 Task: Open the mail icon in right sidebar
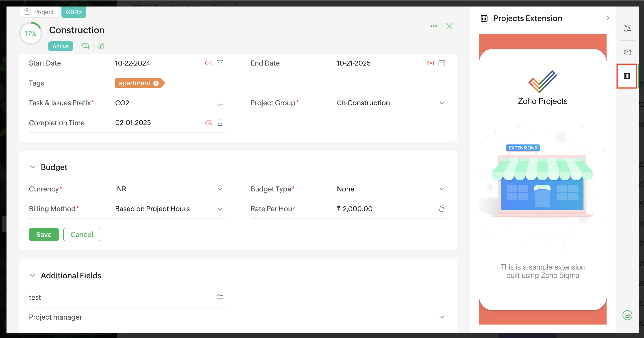[627, 52]
